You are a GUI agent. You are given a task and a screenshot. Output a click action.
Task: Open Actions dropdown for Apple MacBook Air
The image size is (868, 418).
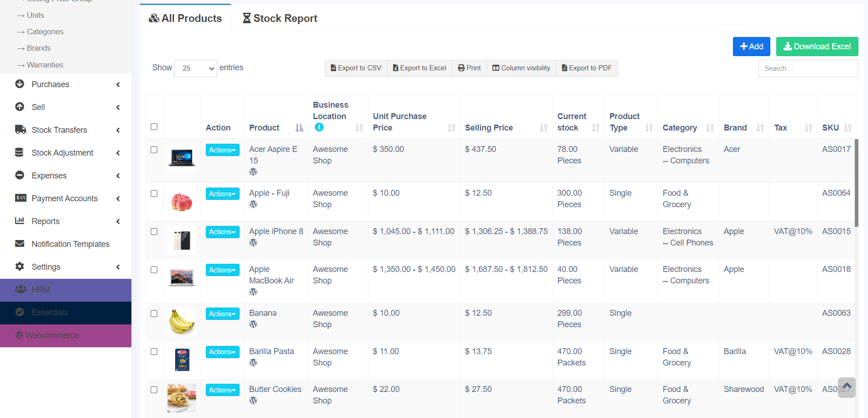click(x=223, y=270)
